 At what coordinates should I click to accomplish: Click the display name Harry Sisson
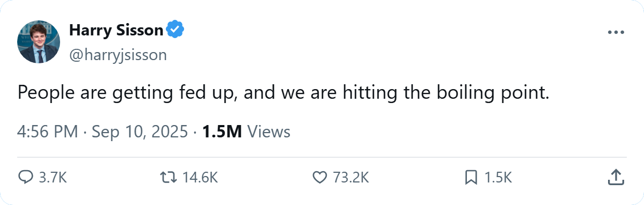pyautogui.click(x=116, y=30)
